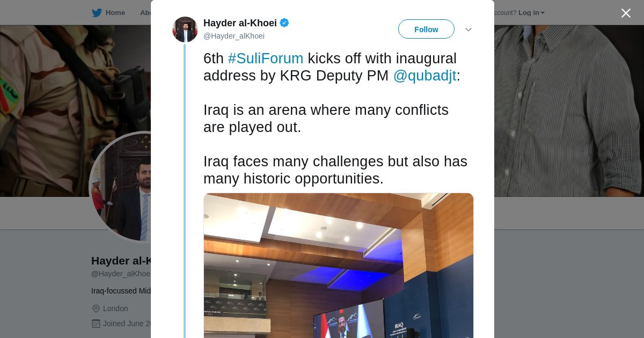Open the Log in dropdown
The width and height of the screenshot is (644, 338).
[531, 13]
